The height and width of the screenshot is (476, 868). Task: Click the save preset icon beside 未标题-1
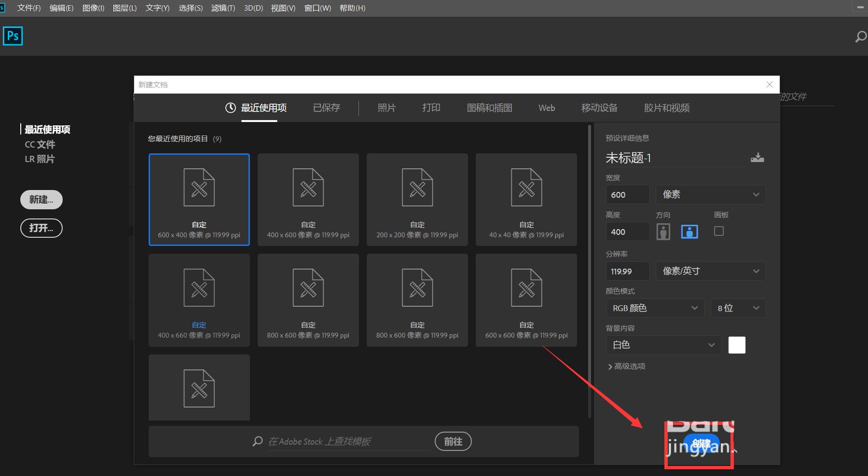coord(757,158)
